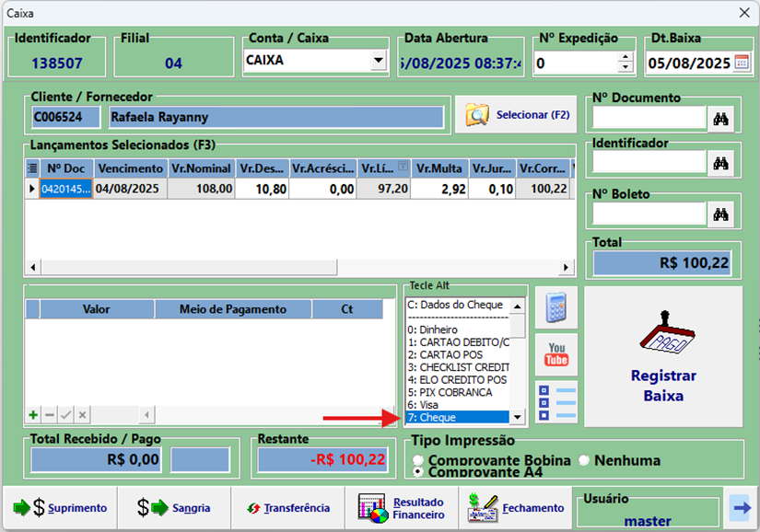760x532 pixels.
Task: Click payment list scroll down arrow
Action: [518, 417]
